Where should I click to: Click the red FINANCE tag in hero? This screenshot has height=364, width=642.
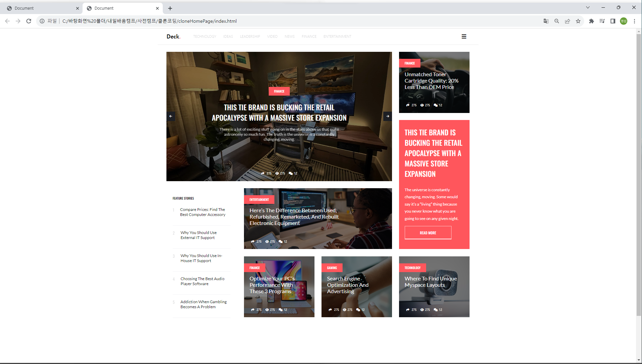tap(279, 91)
